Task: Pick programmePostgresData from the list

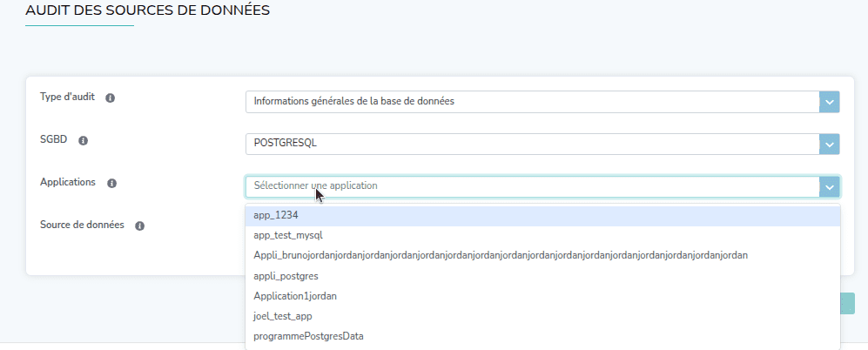Action: [x=308, y=336]
